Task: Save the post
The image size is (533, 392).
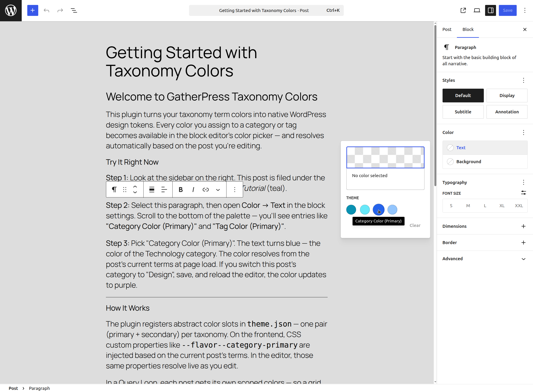Action: pyautogui.click(x=508, y=11)
